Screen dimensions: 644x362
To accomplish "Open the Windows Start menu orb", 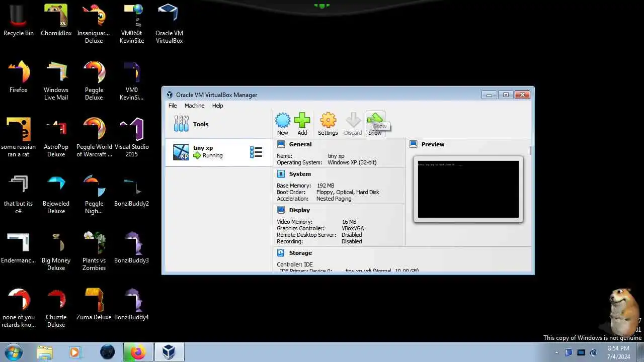I will tap(14, 352).
